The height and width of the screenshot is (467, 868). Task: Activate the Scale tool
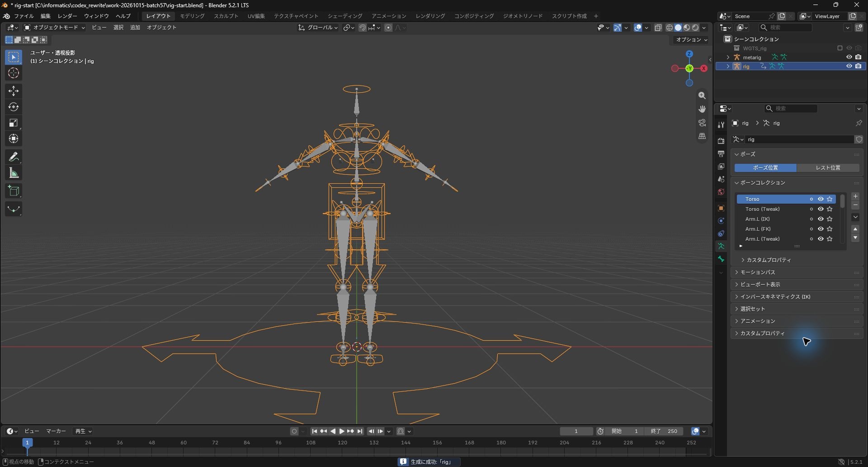pos(14,123)
